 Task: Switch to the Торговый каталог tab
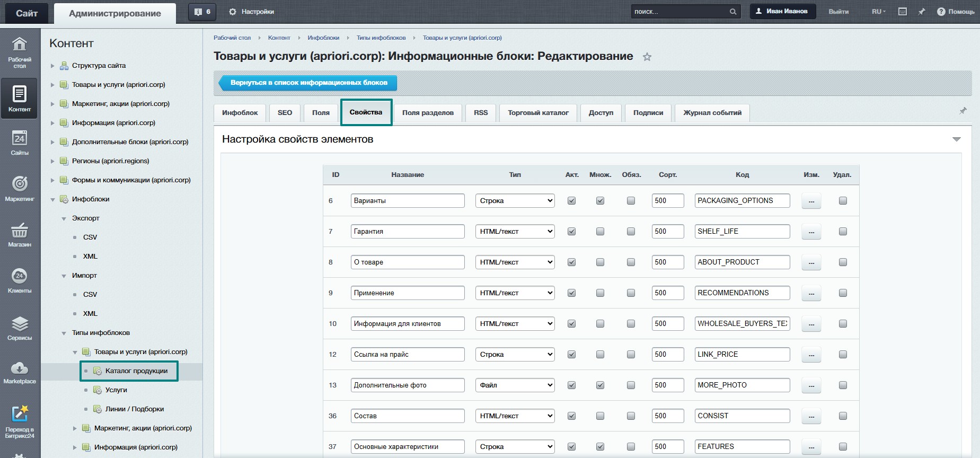(538, 113)
